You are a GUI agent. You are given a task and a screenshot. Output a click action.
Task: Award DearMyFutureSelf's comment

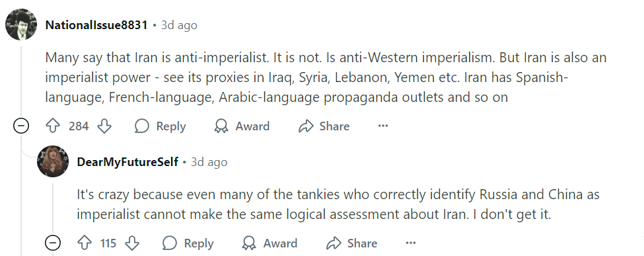(x=269, y=243)
